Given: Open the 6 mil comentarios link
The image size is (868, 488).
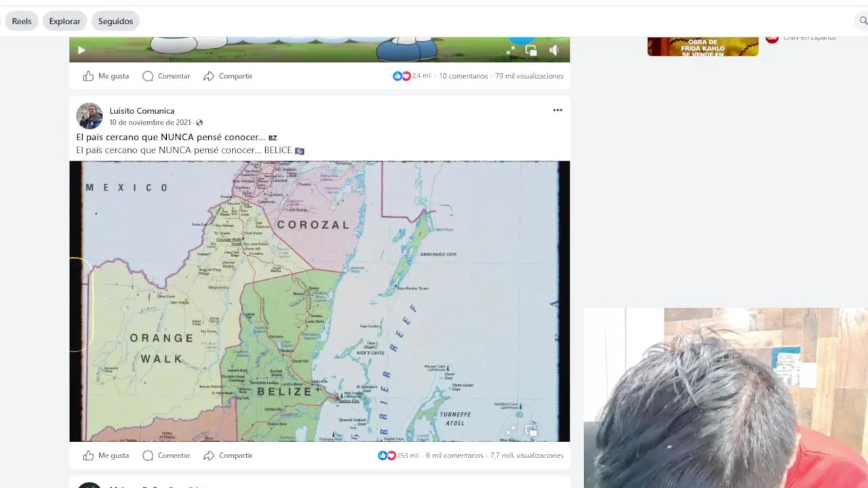Looking at the screenshot, I should pyautogui.click(x=454, y=455).
